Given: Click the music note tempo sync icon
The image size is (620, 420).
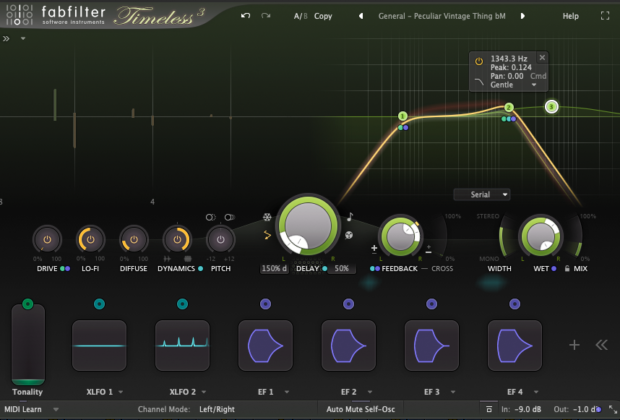Looking at the screenshot, I should (x=350, y=217).
